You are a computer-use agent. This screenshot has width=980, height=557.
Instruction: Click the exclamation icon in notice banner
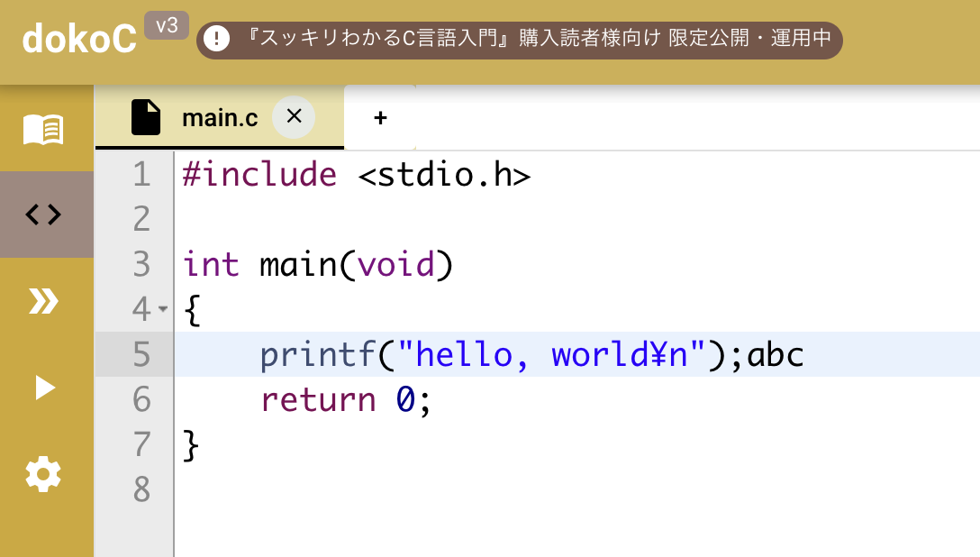pyautogui.click(x=217, y=40)
